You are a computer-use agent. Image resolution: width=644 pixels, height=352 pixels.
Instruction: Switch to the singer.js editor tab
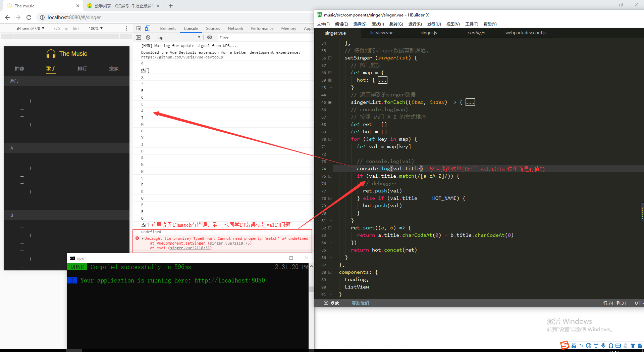pos(429,33)
